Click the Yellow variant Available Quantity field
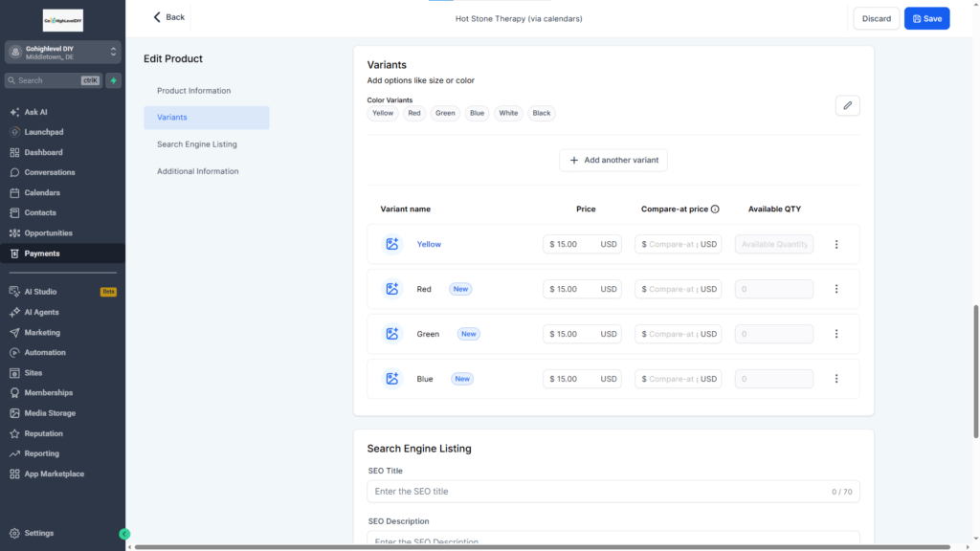980x551 pixels. [773, 244]
